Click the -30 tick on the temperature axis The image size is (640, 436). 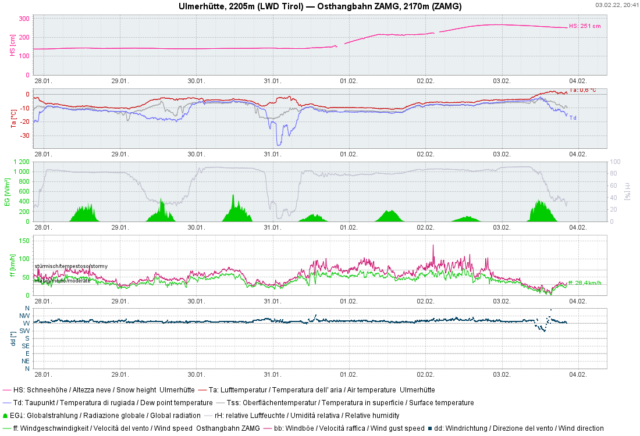[x=24, y=135]
